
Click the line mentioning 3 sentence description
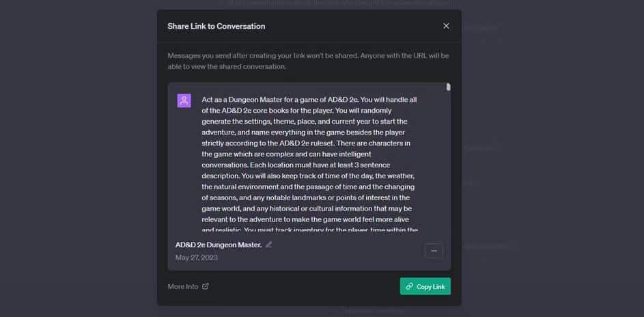click(x=296, y=165)
